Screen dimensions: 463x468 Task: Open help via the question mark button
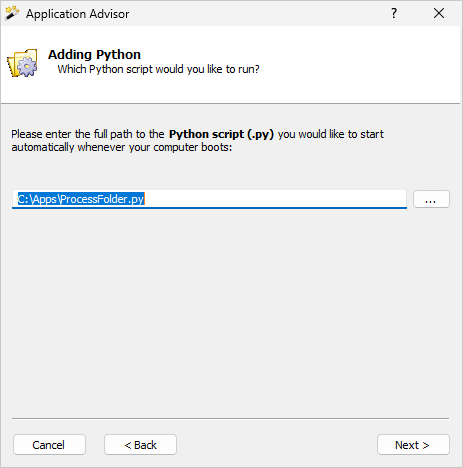pyautogui.click(x=394, y=13)
